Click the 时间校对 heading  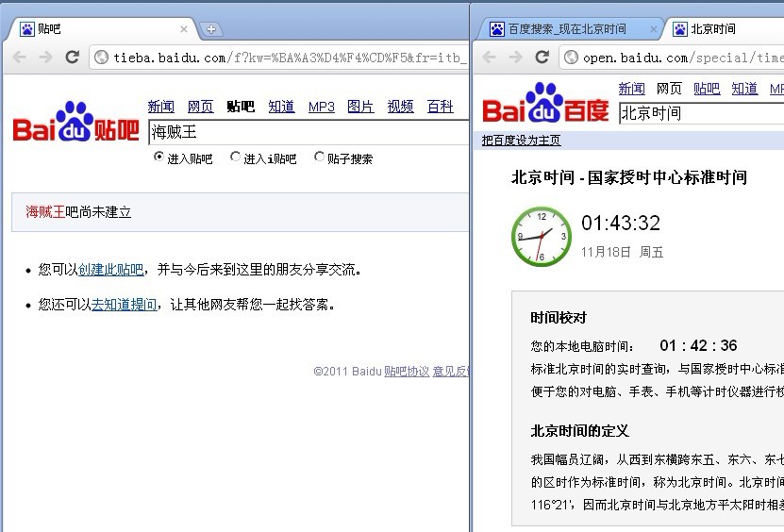[x=559, y=318]
